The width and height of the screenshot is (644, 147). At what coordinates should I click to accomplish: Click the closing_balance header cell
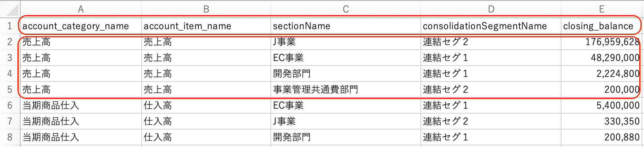(602, 26)
